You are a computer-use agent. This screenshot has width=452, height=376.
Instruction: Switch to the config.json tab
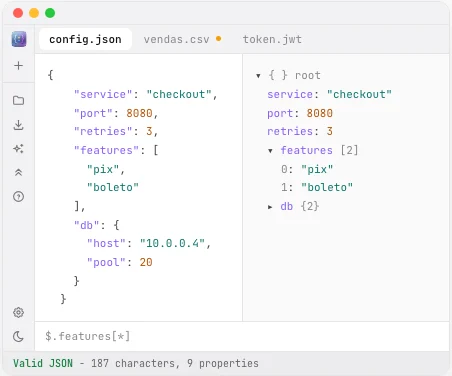(85, 39)
